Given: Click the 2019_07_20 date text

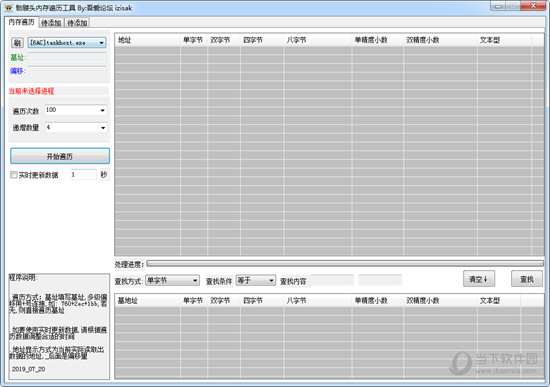Looking at the screenshot, I should pos(28,369).
